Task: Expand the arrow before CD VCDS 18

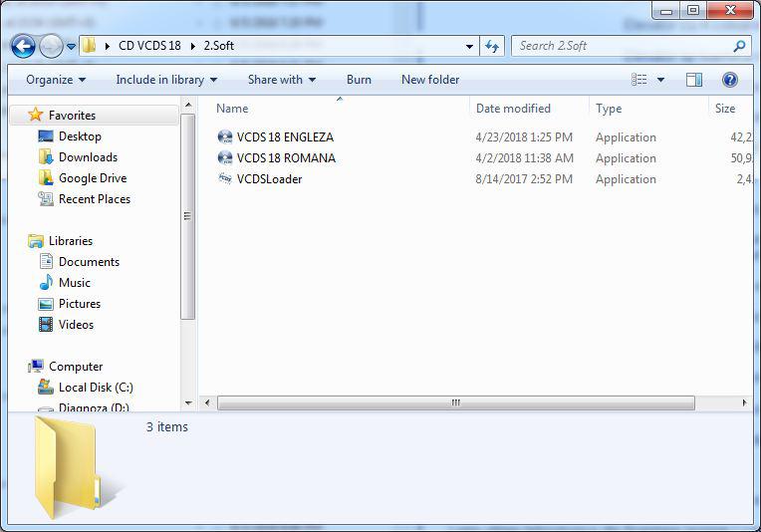Action: (x=108, y=46)
